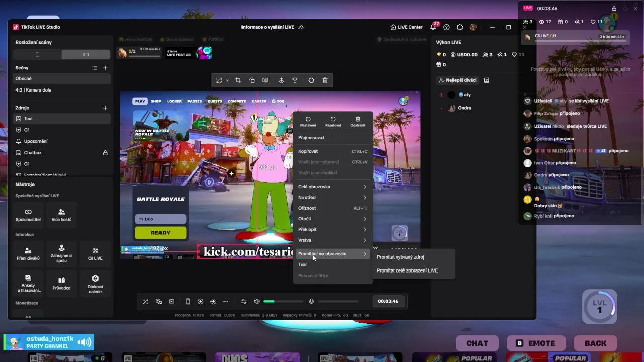Select the Upozornění source
The width and height of the screenshot is (644, 362).
[x=61, y=141]
